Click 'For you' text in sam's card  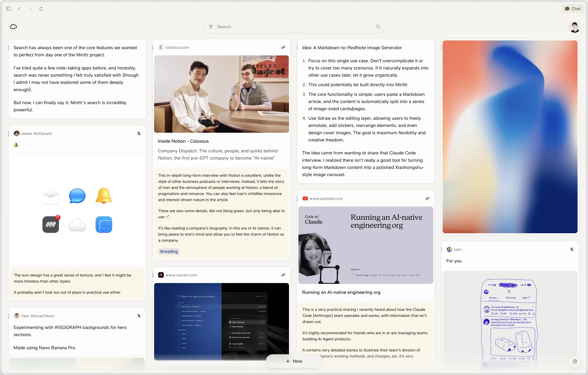pyautogui.click(x=454, y=261)
